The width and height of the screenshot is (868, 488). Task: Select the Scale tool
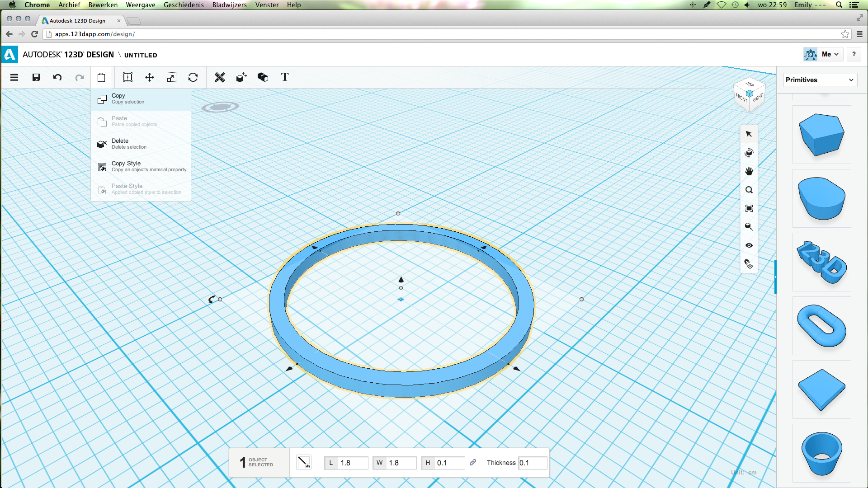(x=171, y=77)
